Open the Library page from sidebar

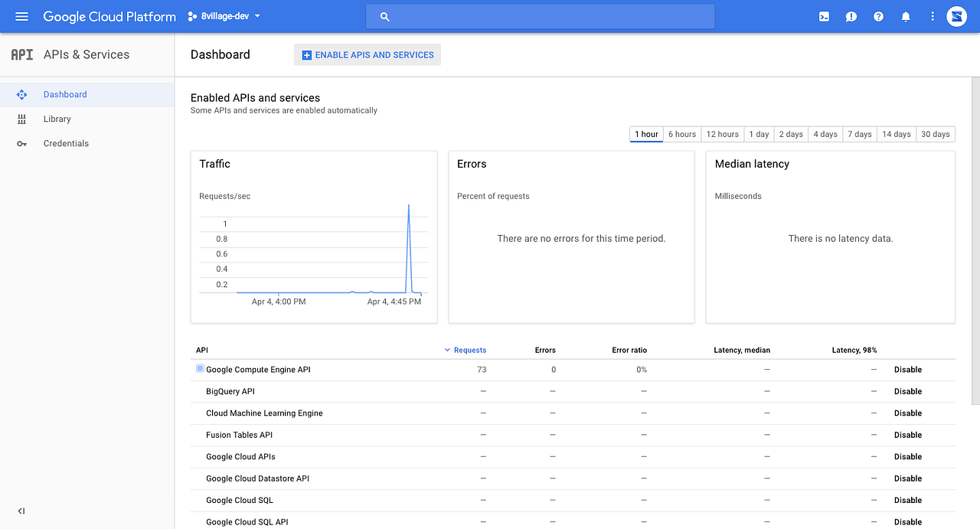pyautogui.click(x=57, y=119)
